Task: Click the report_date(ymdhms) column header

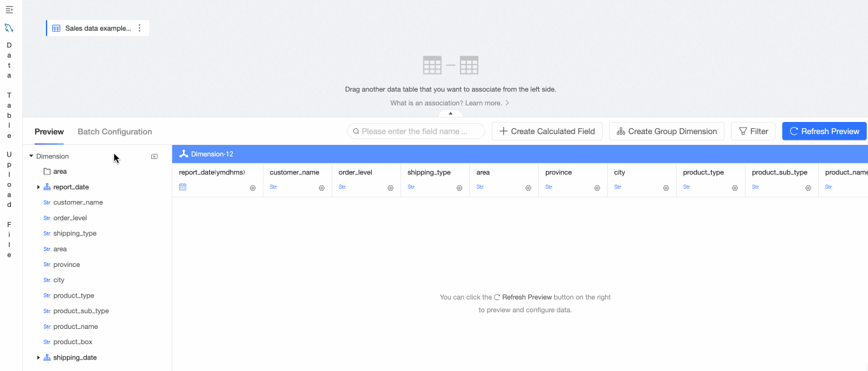Action: 212,172
